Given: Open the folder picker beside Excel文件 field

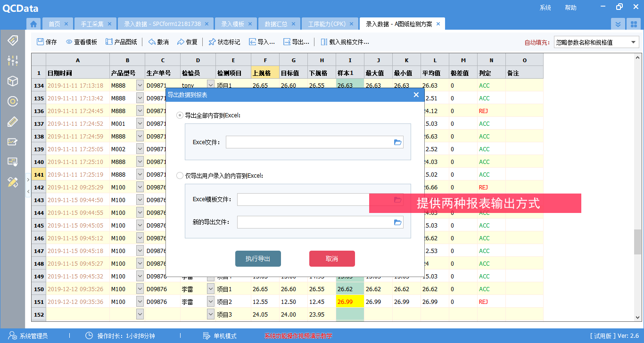Looking at the screenshot, I should tap(397, 142).
